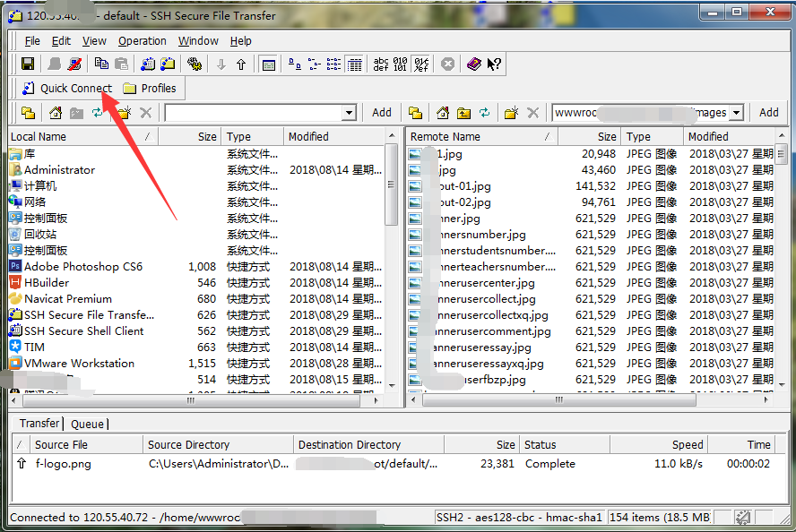Viewport: 796px width, 532px height.
Task: Open a new terminal window icon
Action: coord(148,64)
